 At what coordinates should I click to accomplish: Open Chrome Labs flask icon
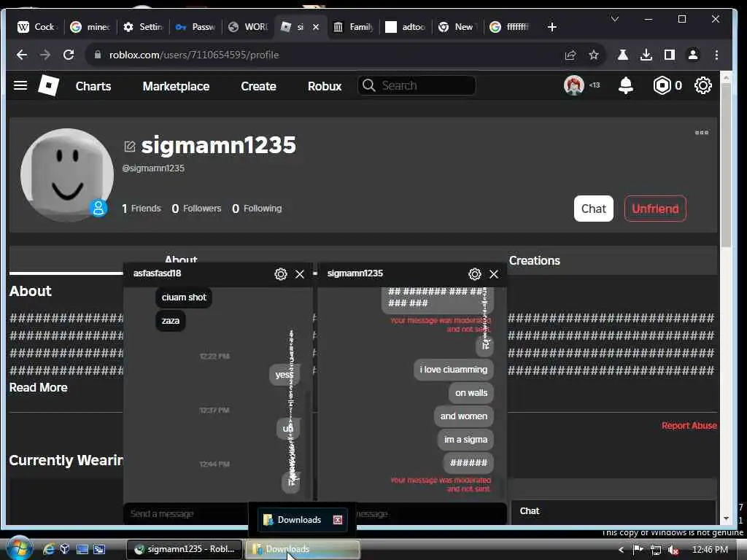(623, 55)
